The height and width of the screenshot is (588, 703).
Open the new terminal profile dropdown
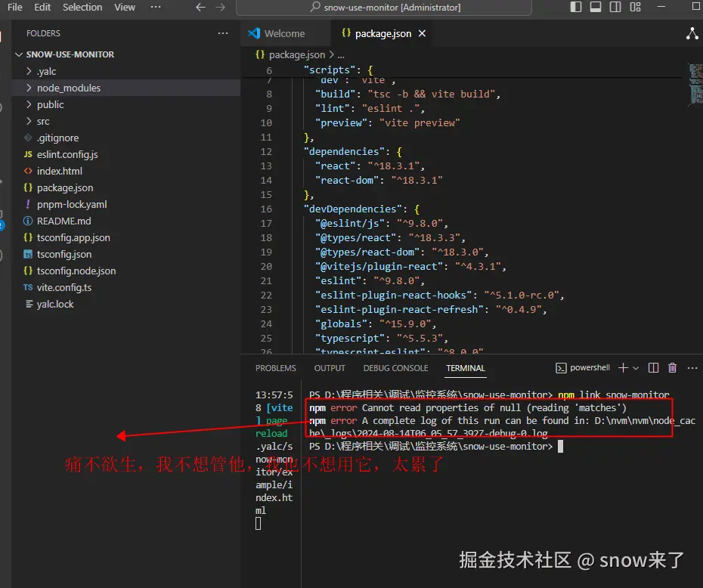[x=636, y=368]
